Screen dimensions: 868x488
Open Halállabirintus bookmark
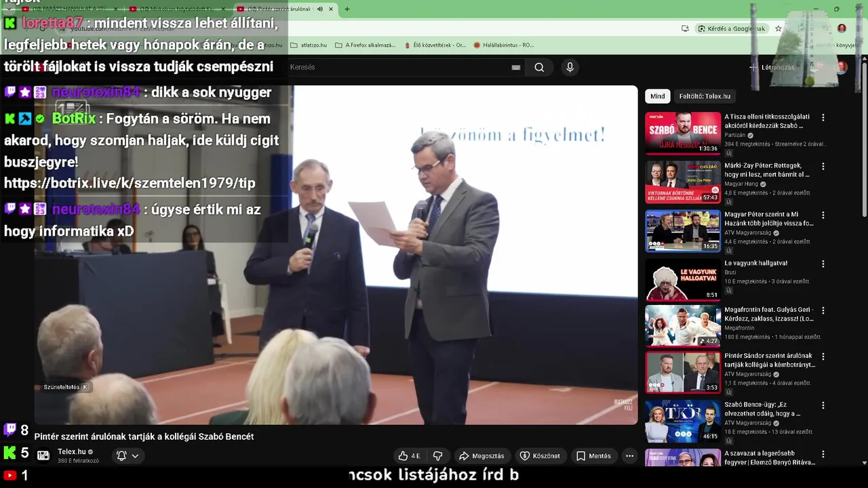tap(504, 45)
